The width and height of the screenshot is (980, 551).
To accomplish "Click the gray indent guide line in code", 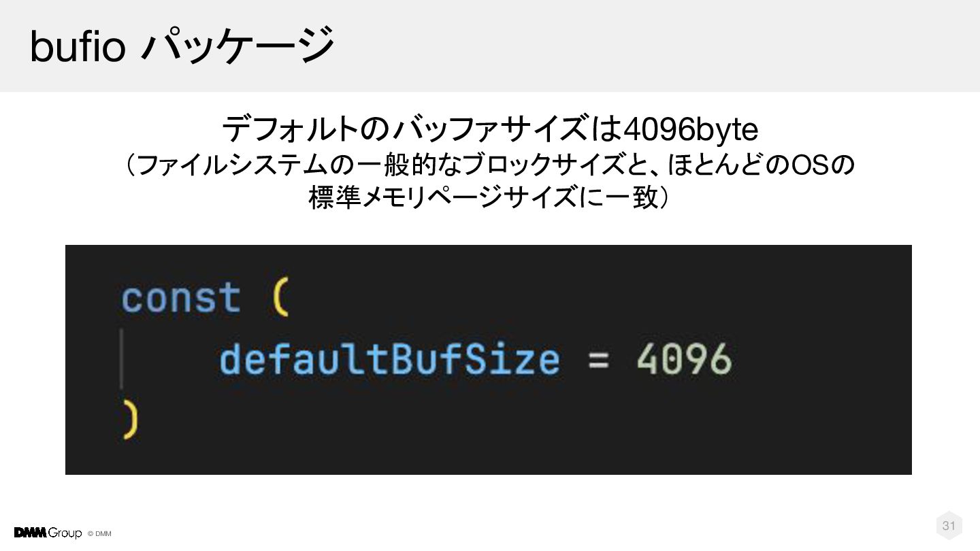I will coord(122,358).
